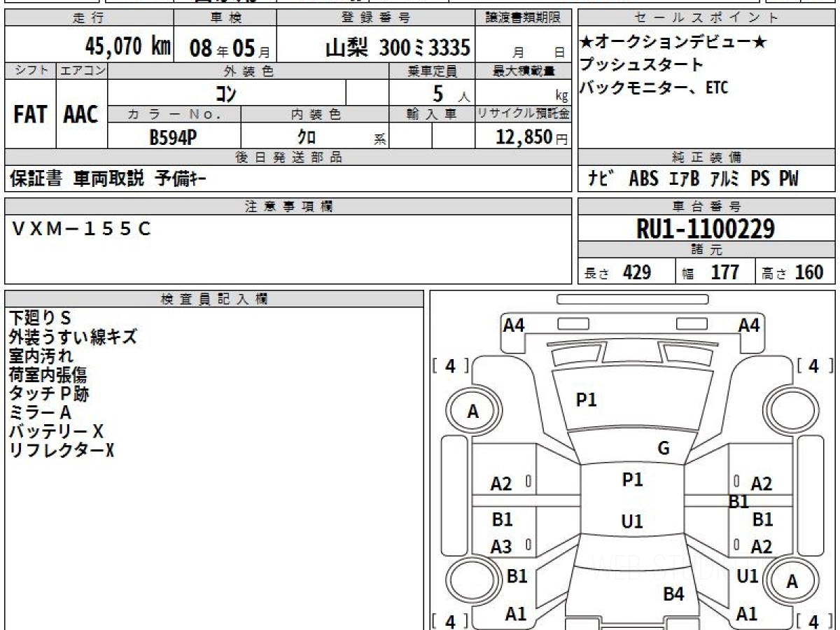Screen dimensions: 840x630
Task: Select the ABS equipment entry
Action: (x=643, y=178)
